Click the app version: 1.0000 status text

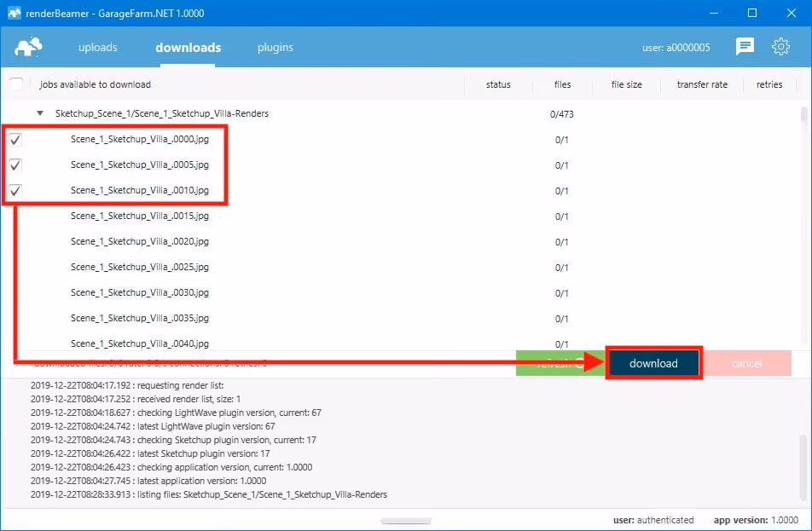click(756, 520)
